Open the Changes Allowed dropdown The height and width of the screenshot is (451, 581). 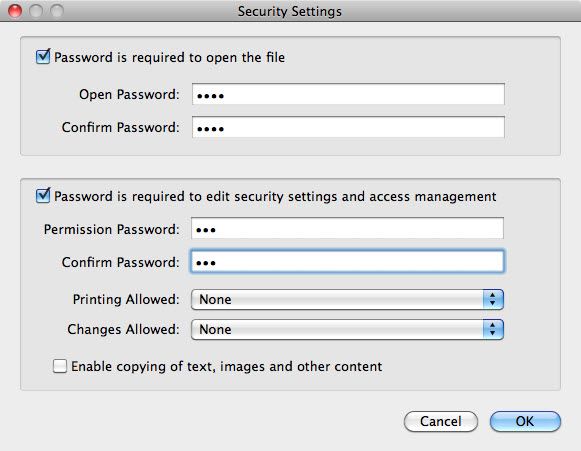347,329
